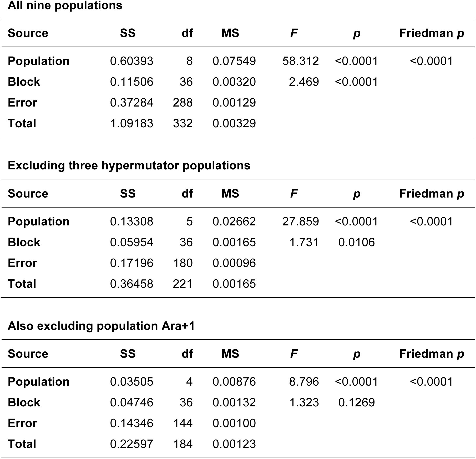476x459 pixels.
Task: Click the SS value 0.60393
Action: coord(131,61)
